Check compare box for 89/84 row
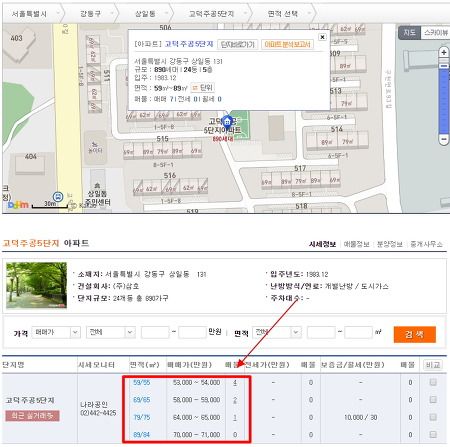Screen dimensions: 450x447 coord(433,434)
